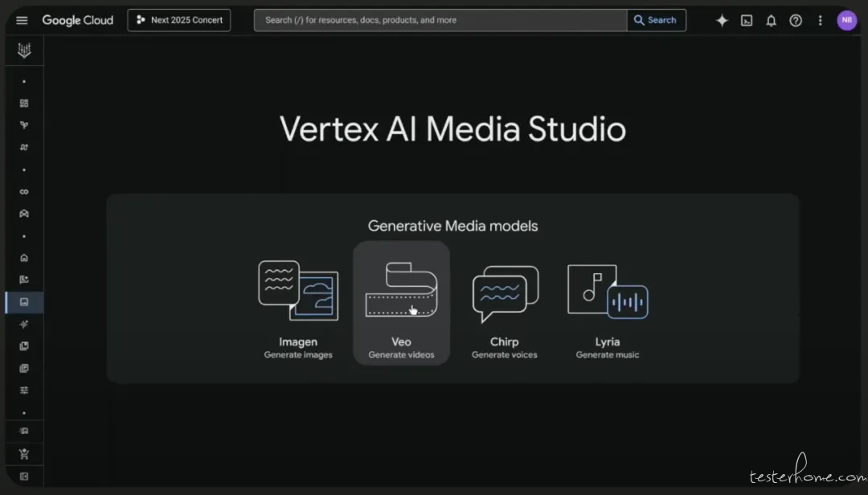Open the create prompt chat sparkle icon
This screenshot has width=868, height=495.
pyautogui.click(x=24, y=280)
